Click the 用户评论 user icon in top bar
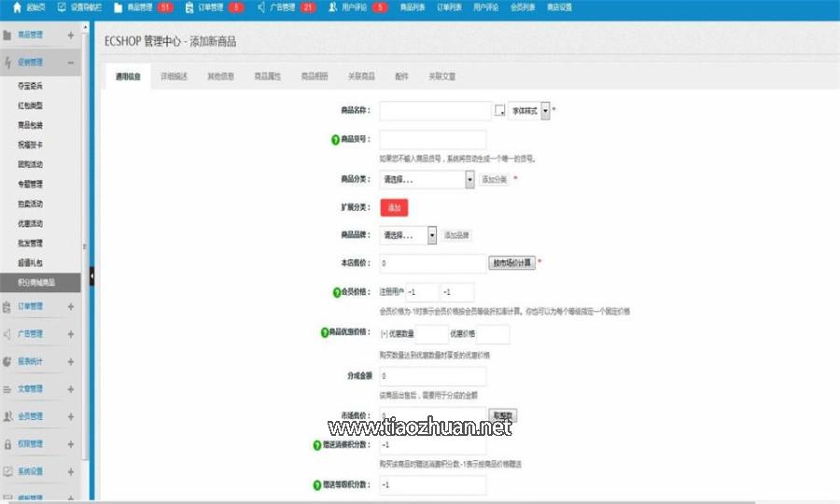The width and height of the screenshot is (840, 504). [x=333, y=7]
